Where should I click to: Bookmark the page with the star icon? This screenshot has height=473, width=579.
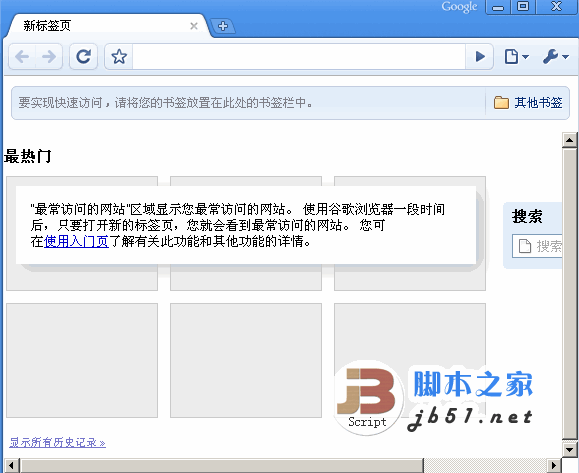(119, 56)
